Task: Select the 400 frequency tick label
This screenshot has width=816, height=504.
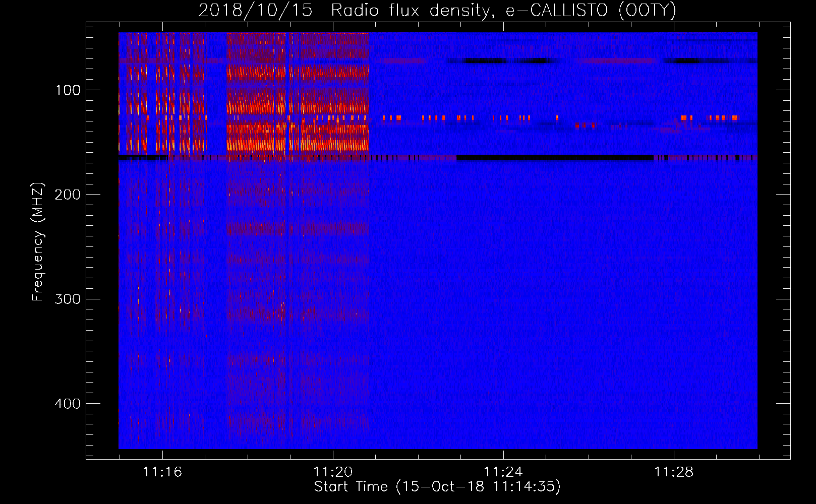Action: point(68,404)
